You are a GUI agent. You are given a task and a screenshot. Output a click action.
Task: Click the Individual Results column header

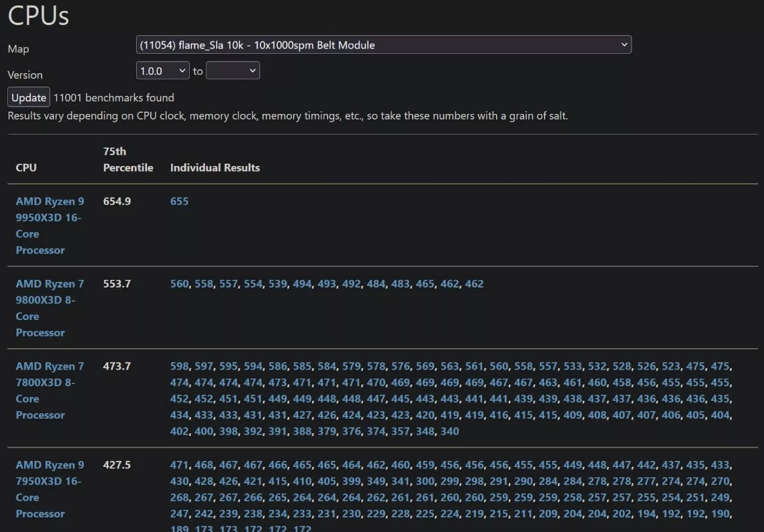(215, 168)
